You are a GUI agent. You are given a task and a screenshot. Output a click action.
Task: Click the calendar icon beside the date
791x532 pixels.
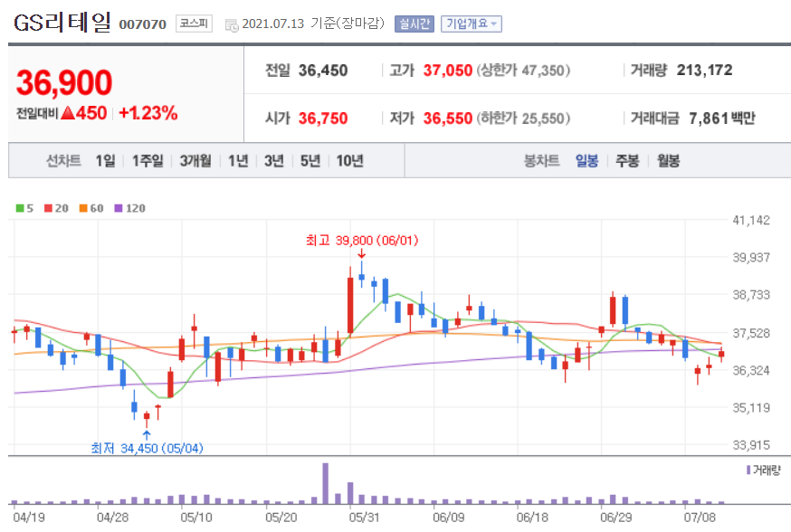(x=232, y=24)
